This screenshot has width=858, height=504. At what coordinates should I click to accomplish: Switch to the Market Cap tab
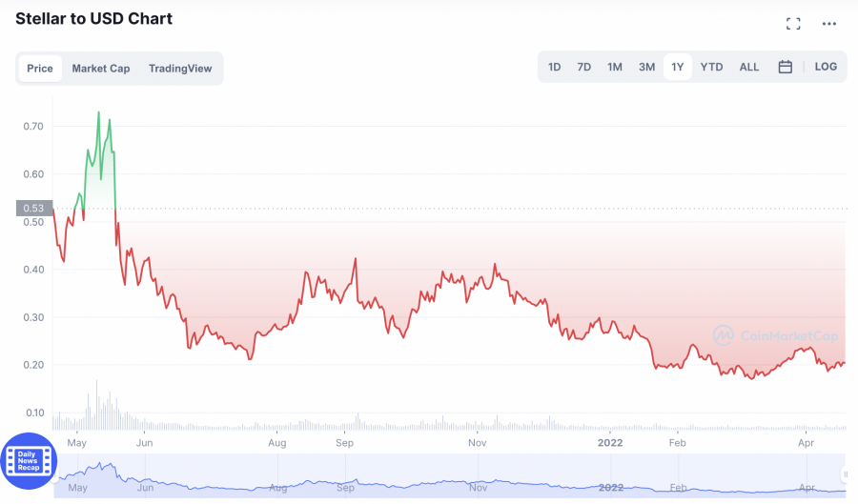(101, 69)
